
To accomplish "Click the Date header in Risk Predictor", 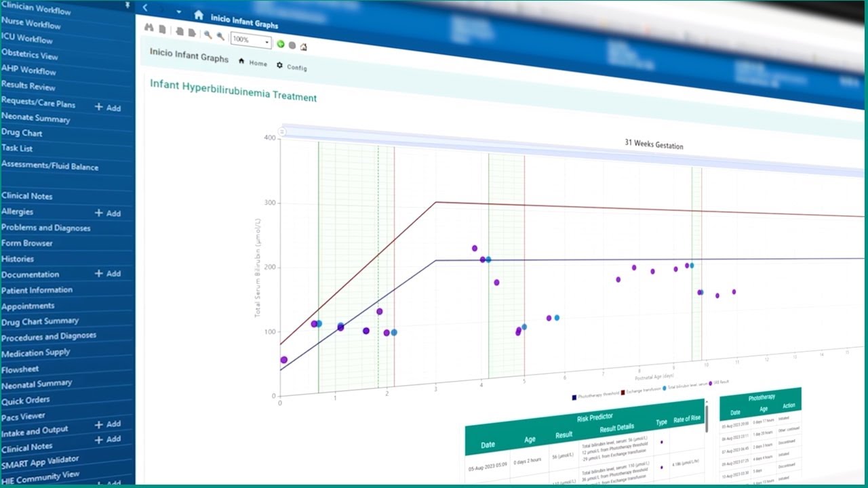I will [x=488, y=445].
